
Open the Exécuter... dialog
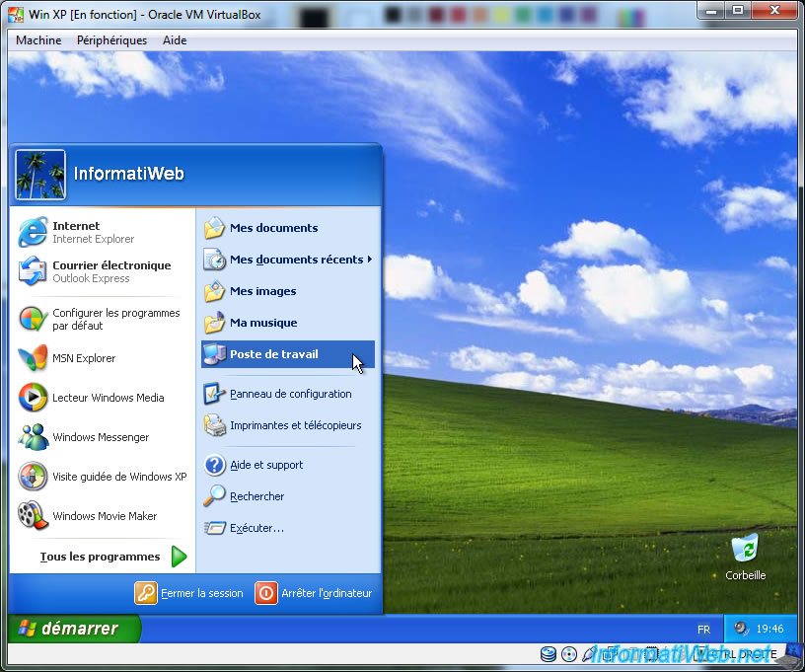coord(288,528)
